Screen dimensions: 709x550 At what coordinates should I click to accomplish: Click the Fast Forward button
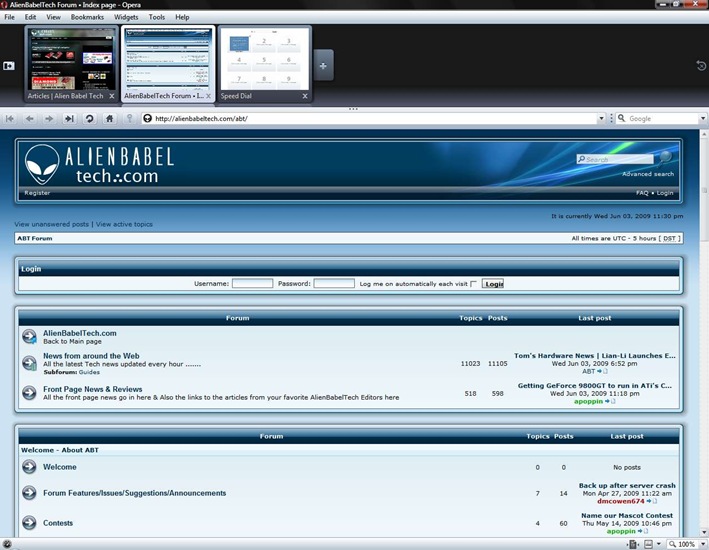[69, 119]
